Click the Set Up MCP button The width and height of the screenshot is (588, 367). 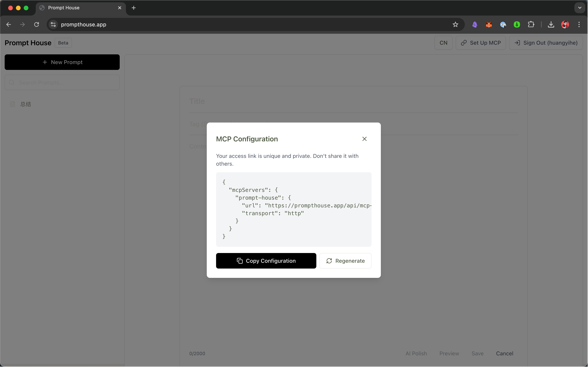pyautogui.click(x=481, y=43)
